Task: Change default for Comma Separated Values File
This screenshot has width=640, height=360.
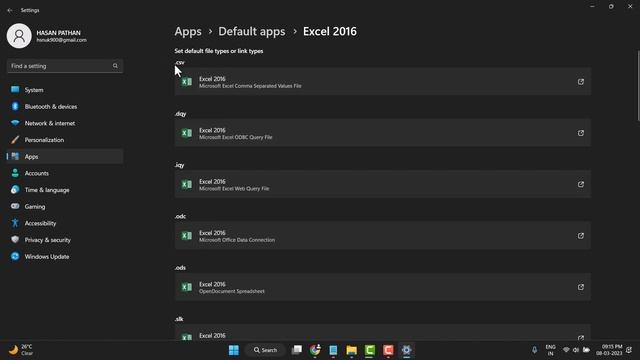Action: tap(382, 82)
